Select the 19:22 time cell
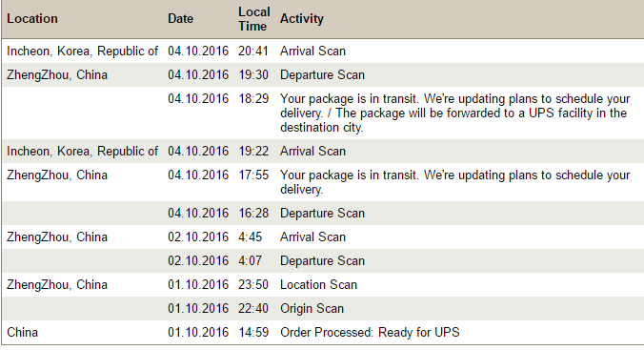The width and height of the screenshot is (644, 350). (x=253, y=152)
